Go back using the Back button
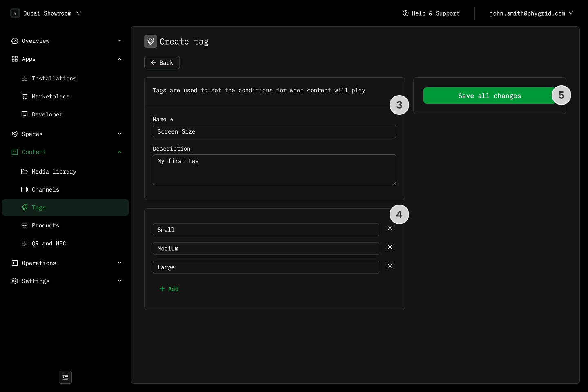 (162, 62)
